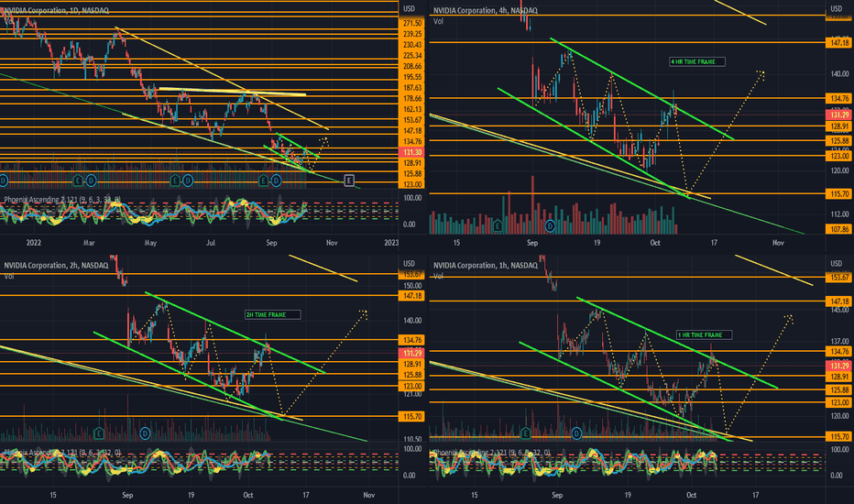Click the 107.86 price level label in 4h chart
The width and height of the screenshot is (854, 504).
839,229
